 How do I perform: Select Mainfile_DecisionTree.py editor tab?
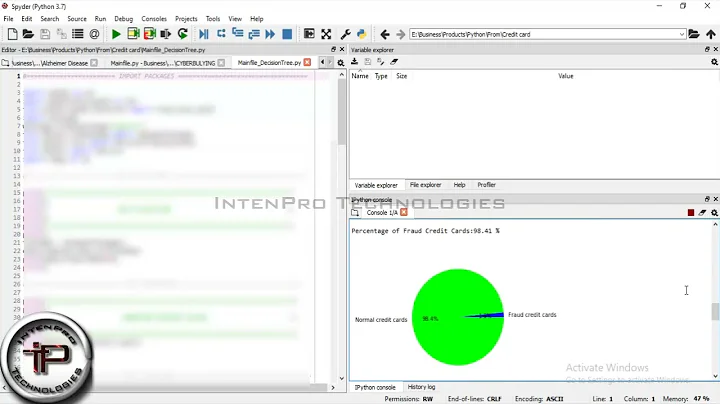point(269,62)
